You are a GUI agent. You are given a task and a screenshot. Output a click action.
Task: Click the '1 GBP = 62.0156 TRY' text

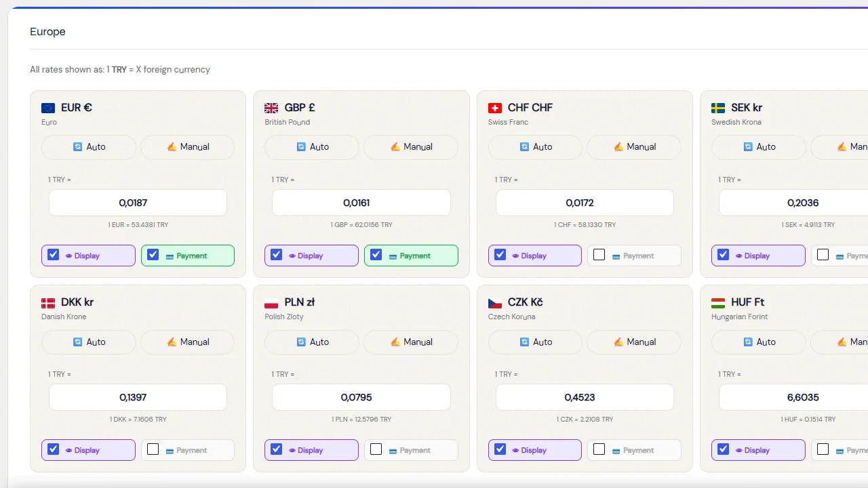point(361,225)
